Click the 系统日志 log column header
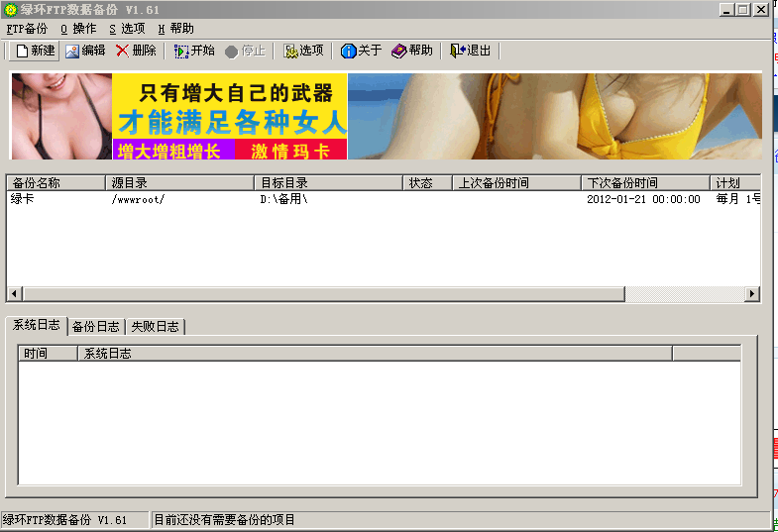 coord(375,354)
